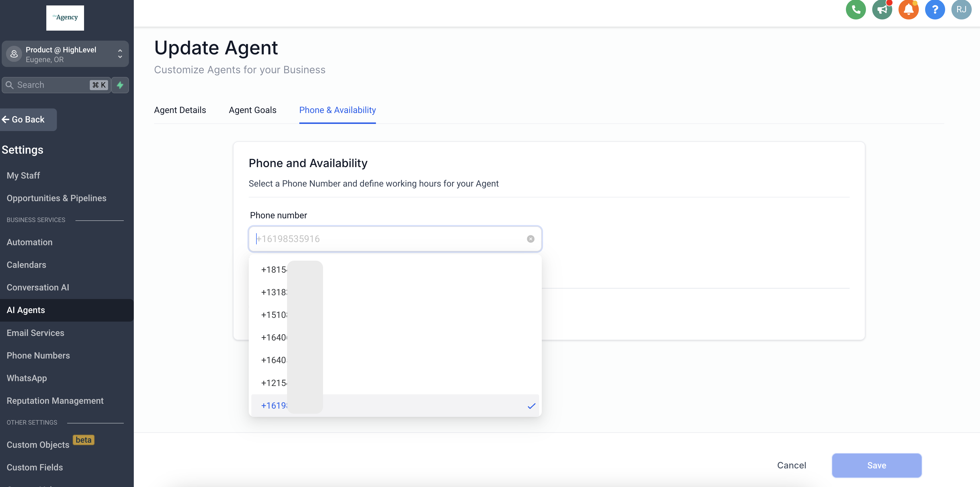Click the Agency logo
This screenshot has width=980, height=487.
[x=65, y=17]
